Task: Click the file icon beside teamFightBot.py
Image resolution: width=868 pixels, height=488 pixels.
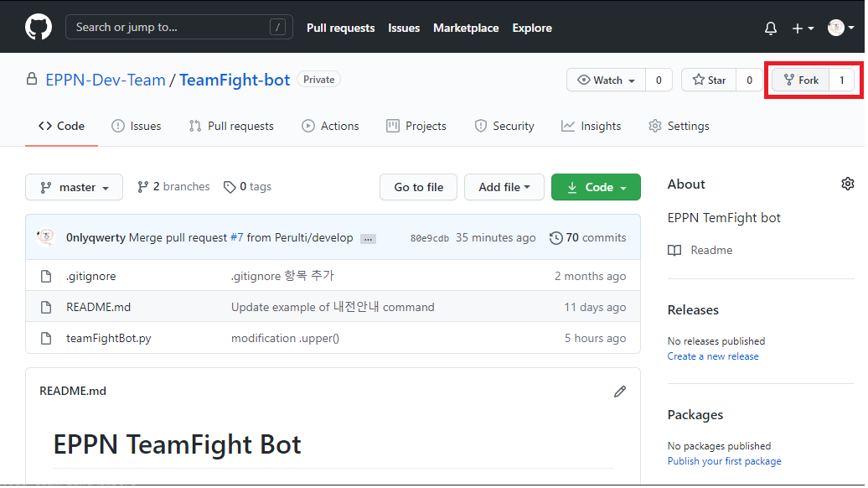Action: (46, 338)
